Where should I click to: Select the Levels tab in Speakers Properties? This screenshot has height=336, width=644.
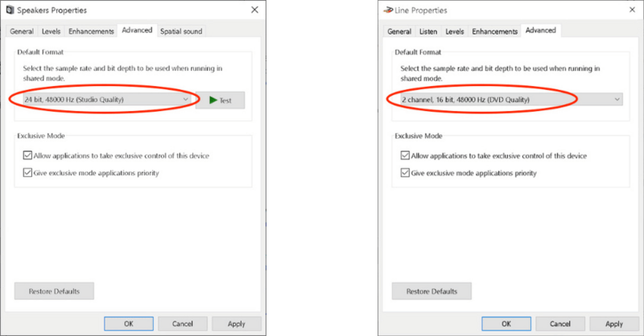coord(52,31)
